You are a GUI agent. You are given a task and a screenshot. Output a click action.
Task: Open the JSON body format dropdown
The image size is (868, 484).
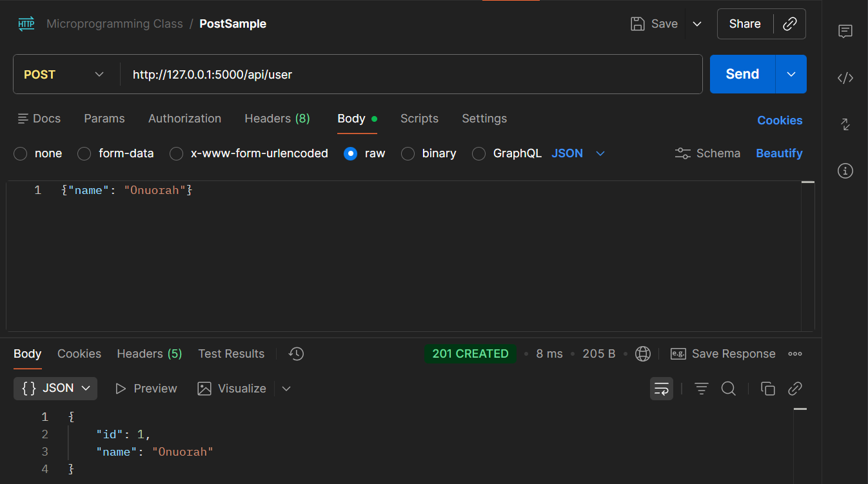578,153
